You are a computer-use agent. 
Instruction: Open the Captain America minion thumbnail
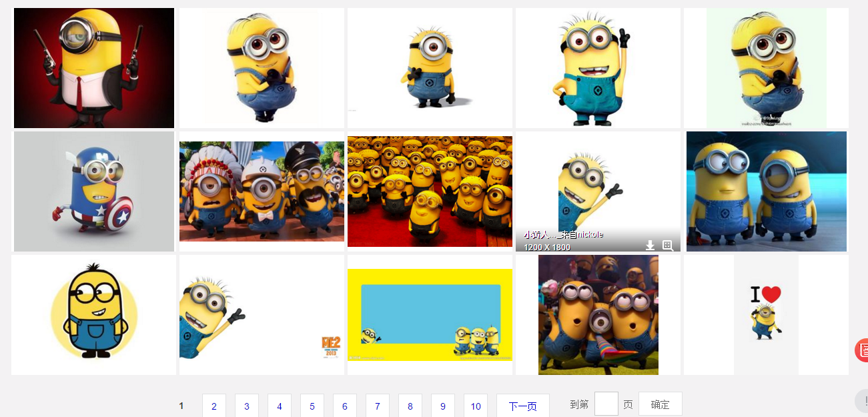tap(94, 191)
